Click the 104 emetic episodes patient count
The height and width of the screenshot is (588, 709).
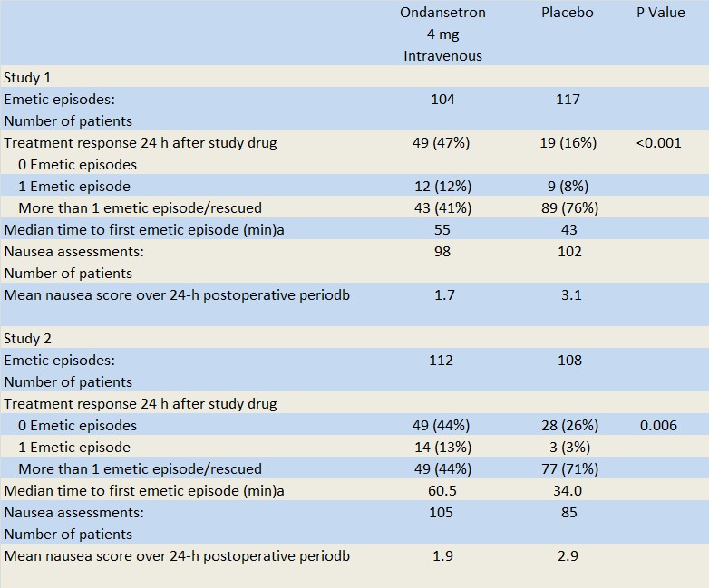tap(442, 100)
